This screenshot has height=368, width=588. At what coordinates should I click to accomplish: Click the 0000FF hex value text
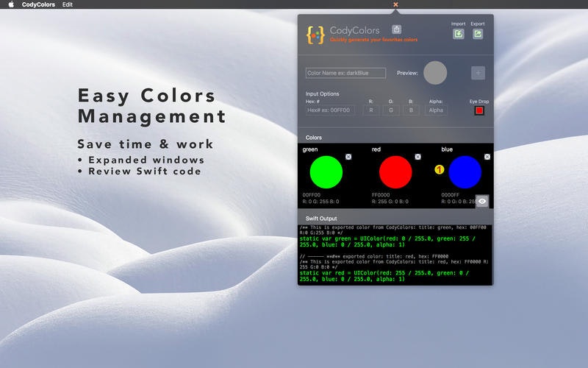point(450,195)
